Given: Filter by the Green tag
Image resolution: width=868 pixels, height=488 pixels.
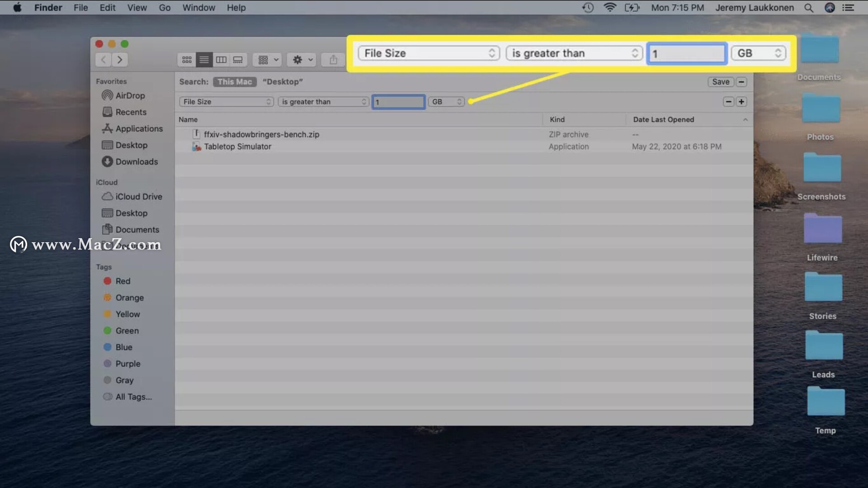Looking at the screenshot, I should point(121,331).
